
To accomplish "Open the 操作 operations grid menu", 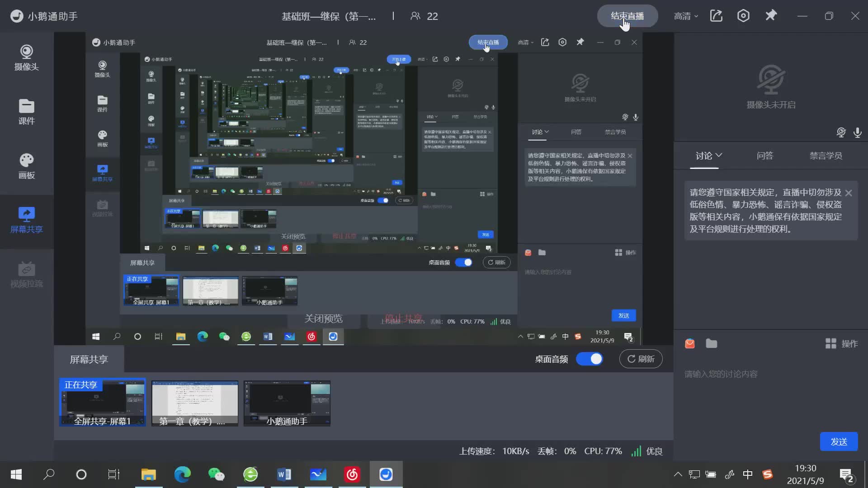I will [x=841, y=344].
